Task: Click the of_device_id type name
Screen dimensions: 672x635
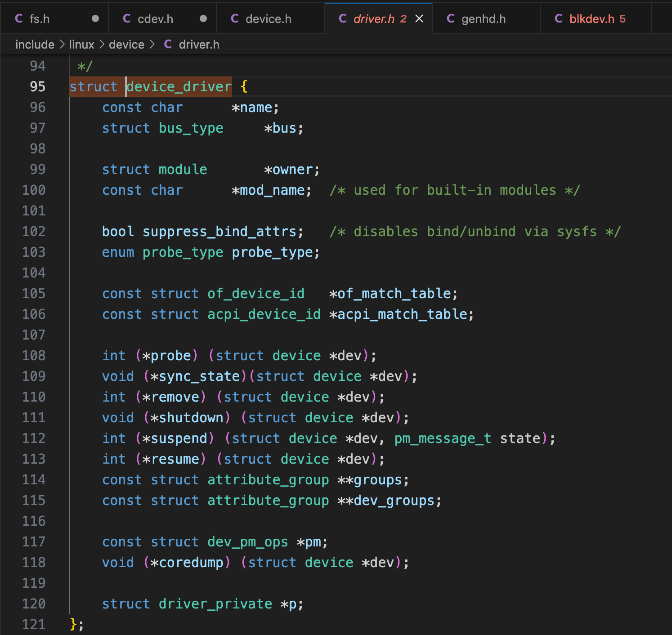Action: point(256,294)
